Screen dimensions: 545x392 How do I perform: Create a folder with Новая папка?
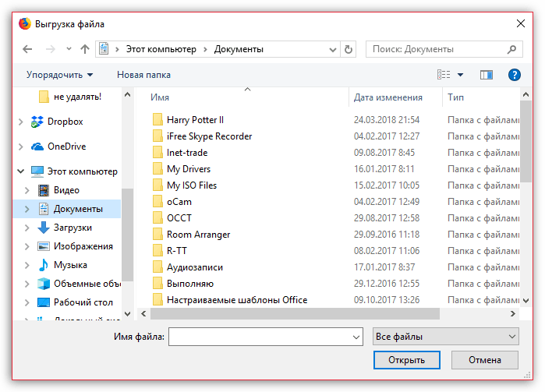[143, 75]
